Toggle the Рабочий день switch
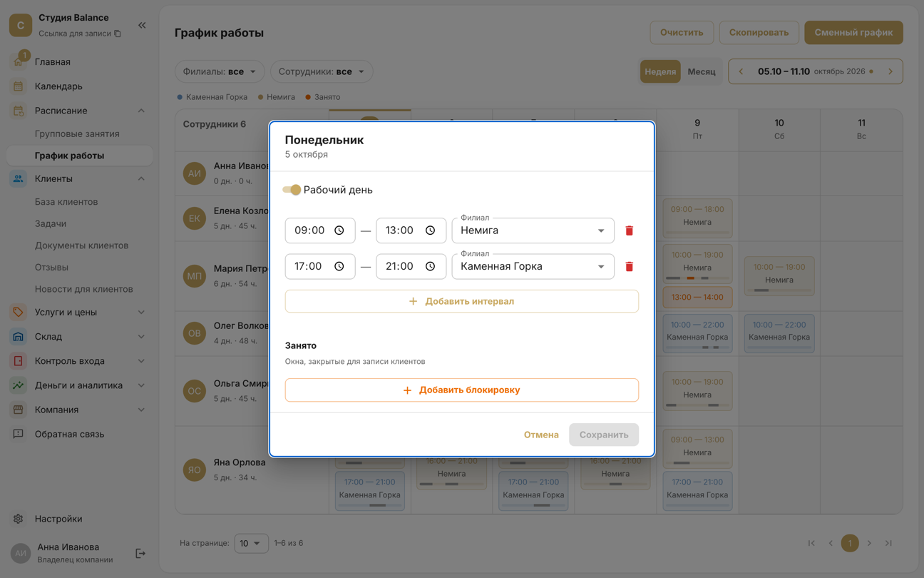 click(x=292, y=190)
